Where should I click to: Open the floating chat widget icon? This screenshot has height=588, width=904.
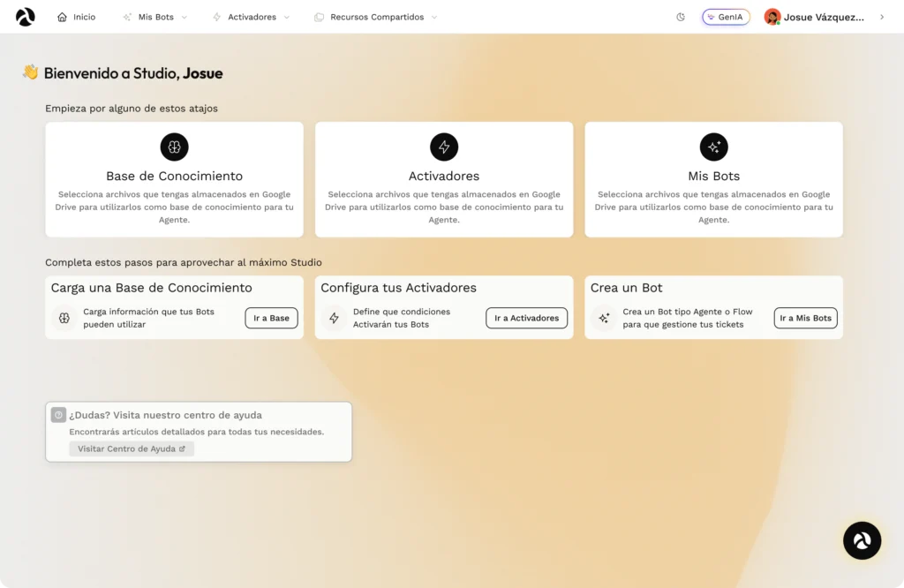(862, 540)
